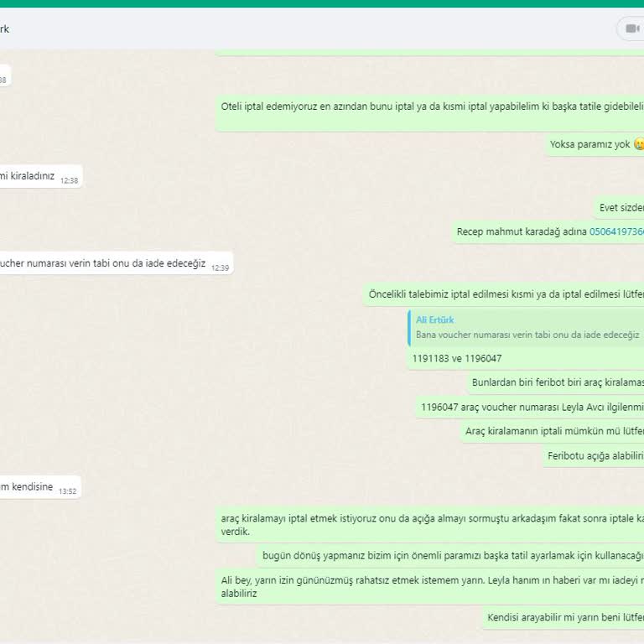This screenshot has width=644, height=644.
Task: Select message 'Araç kiralamanın iptali mümkün mü'
Action: click(x=553, y=431)
